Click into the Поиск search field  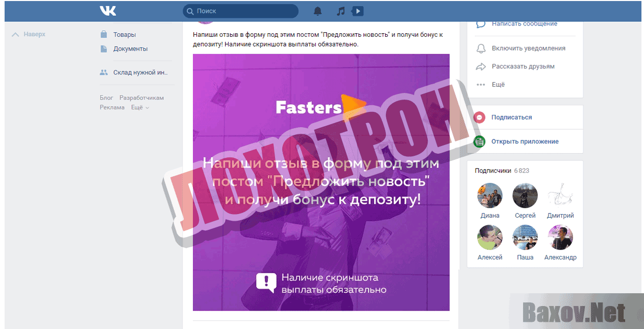click(240, 10)
